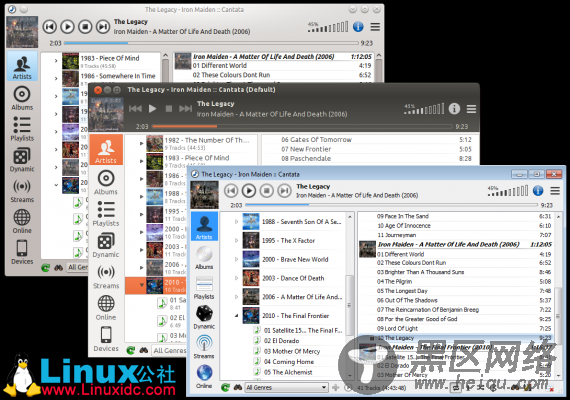Open the hamburger menu in the dark-themed window
Viewport: 570px width, 400px height.
click(x=471, y=109)
